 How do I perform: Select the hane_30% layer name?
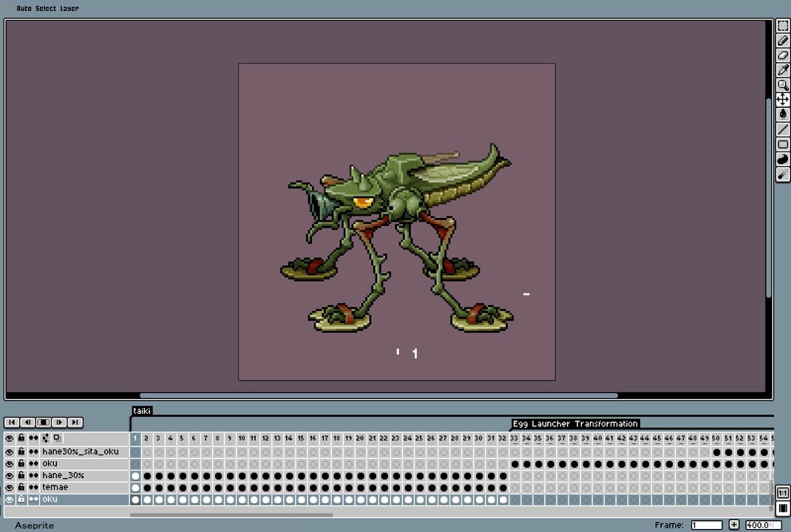(63, 476)
